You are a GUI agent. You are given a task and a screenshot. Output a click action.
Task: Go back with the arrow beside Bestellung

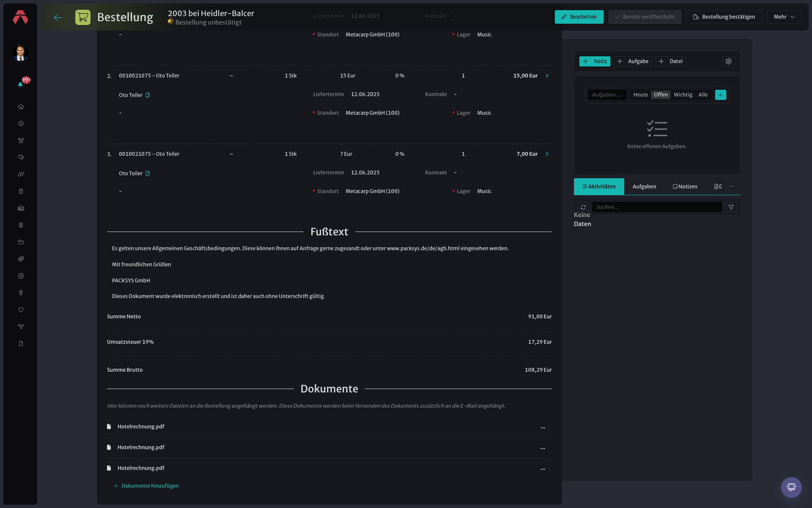[x=58, y=17]
